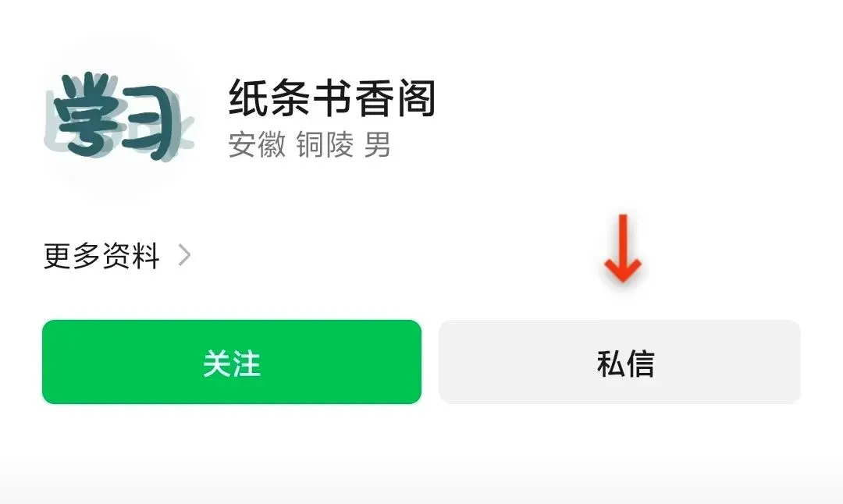The width and height of the screenshot is (843, 504).
Task: Click the 阁 character in profile name
Action: coord(416,98)
